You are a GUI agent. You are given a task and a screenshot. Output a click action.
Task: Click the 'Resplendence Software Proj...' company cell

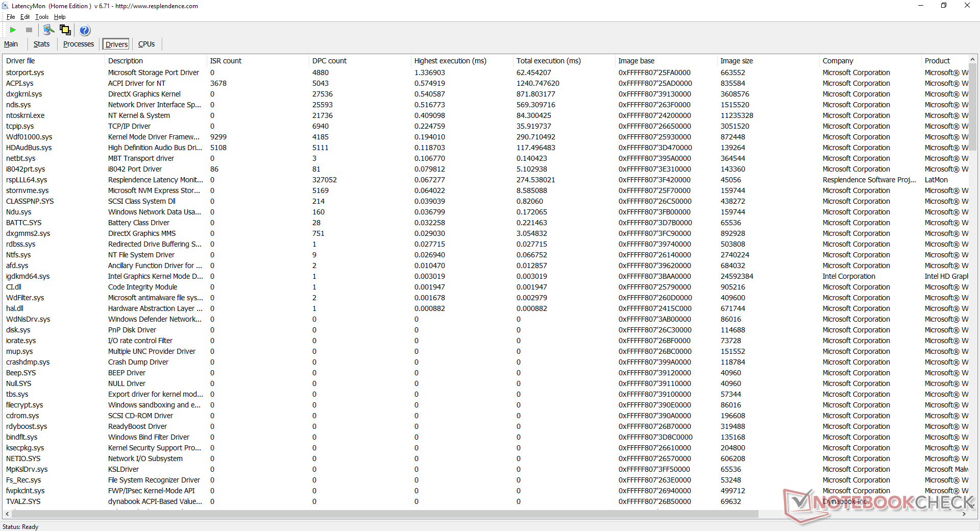(869, 180)
